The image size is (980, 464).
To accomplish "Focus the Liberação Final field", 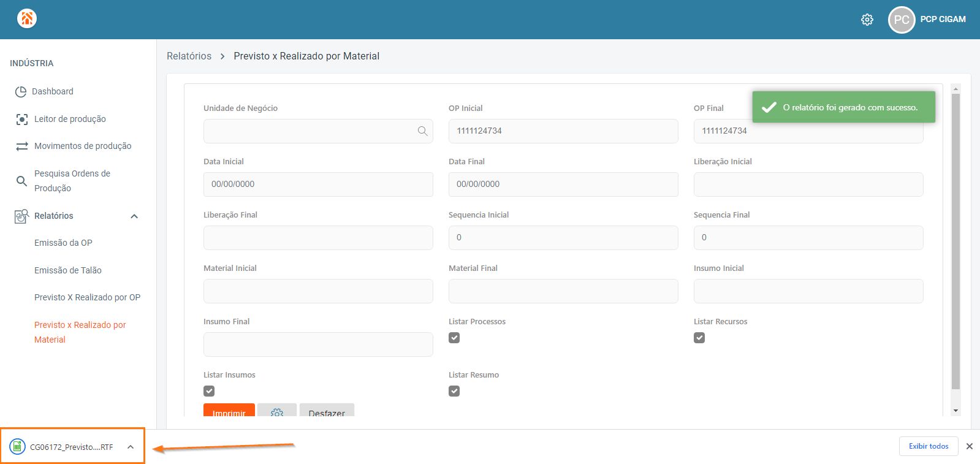I will click(x=318, y=238).
